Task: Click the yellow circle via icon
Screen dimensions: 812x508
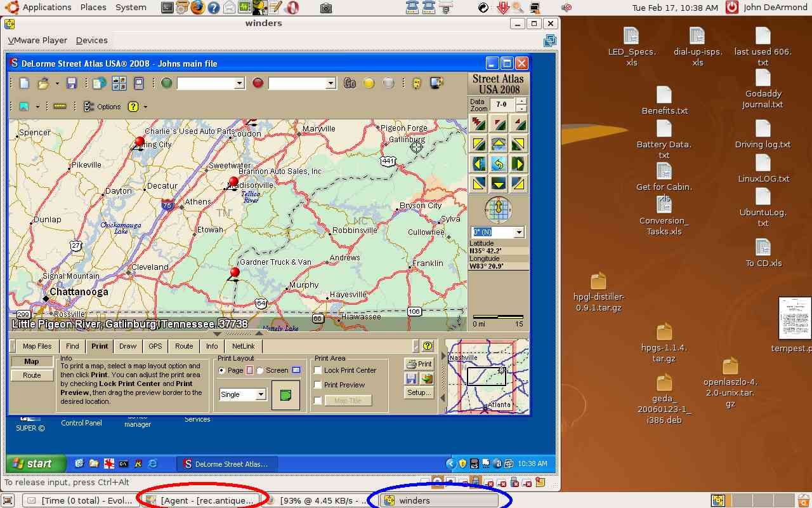Action: click(369, 83)
